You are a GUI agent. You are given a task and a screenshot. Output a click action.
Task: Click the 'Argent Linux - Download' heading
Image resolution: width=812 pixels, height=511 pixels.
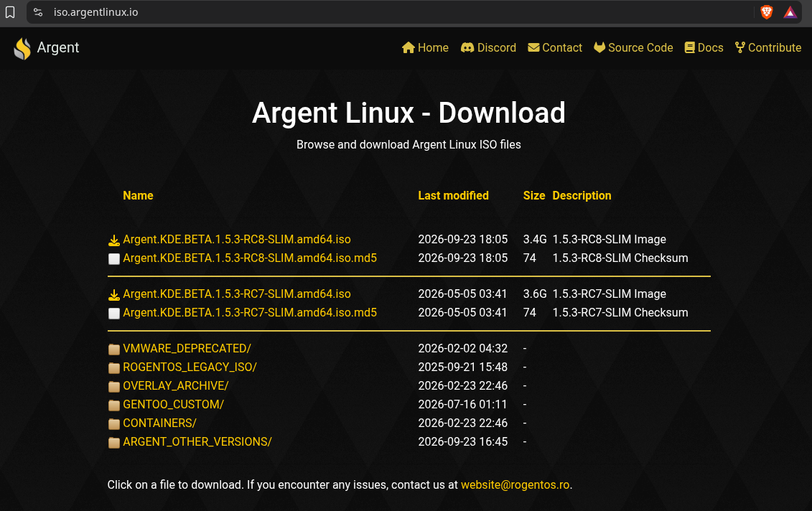[x=409, y=113]
